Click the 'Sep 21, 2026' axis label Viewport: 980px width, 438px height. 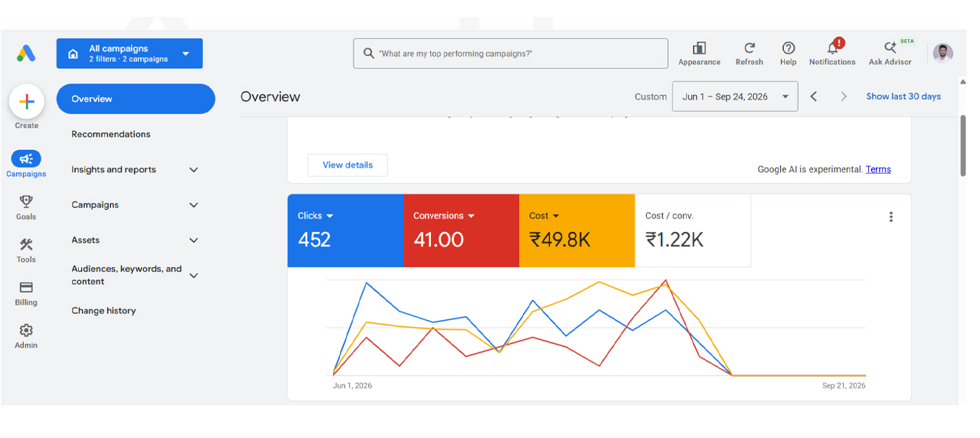(x=844, y=386)
